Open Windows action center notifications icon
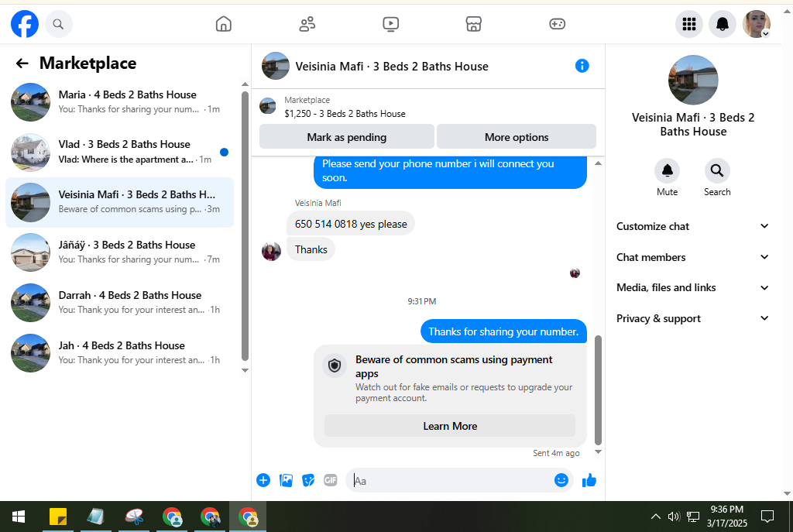Screen dimensions: 793x532 [767, 517]
